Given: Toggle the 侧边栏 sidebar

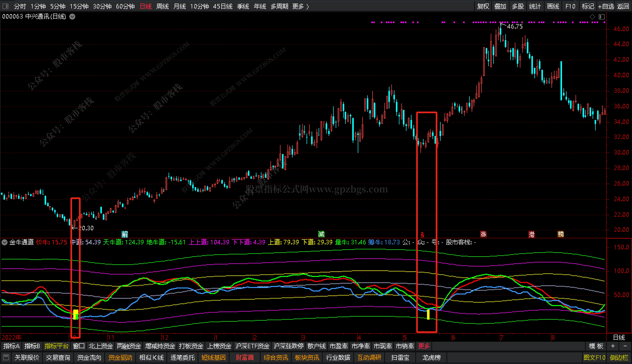Looking at the screenshot, I should pos(619,357).
